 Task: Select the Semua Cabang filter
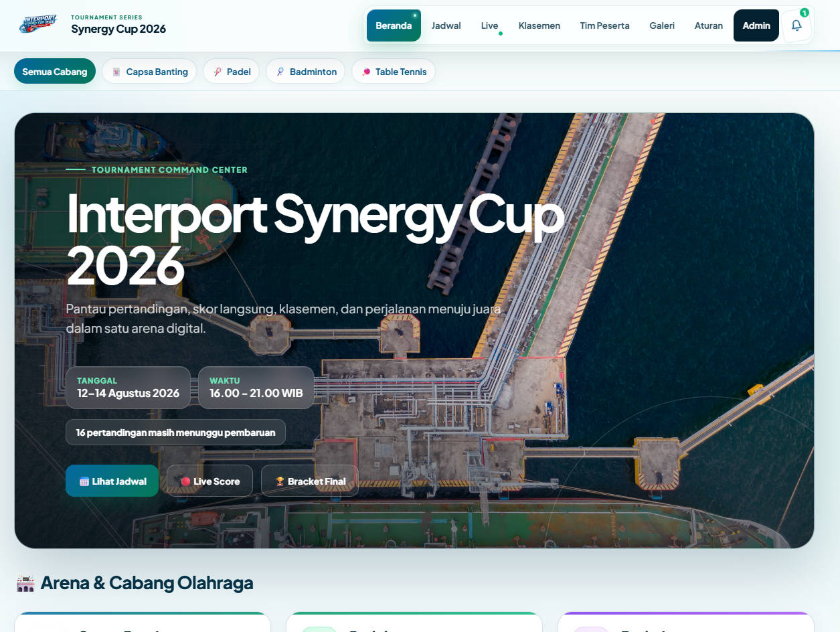coord(55,72)
